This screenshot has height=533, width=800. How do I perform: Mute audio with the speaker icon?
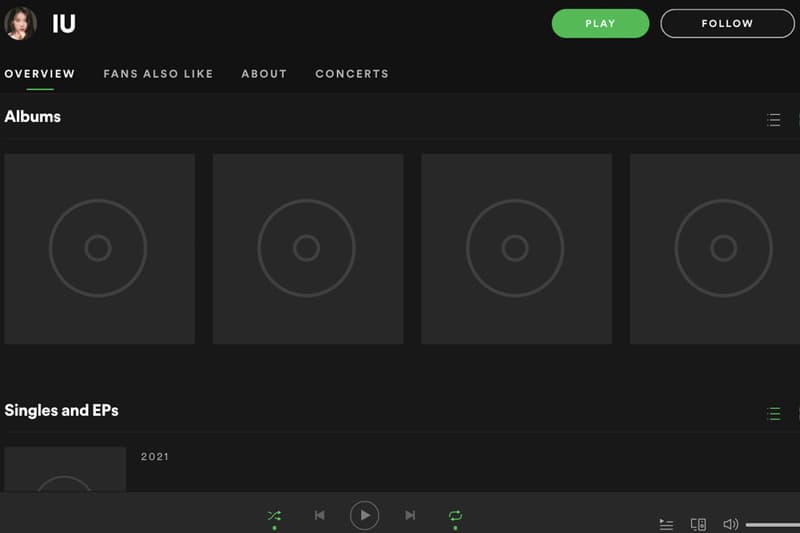coord(730,524)
